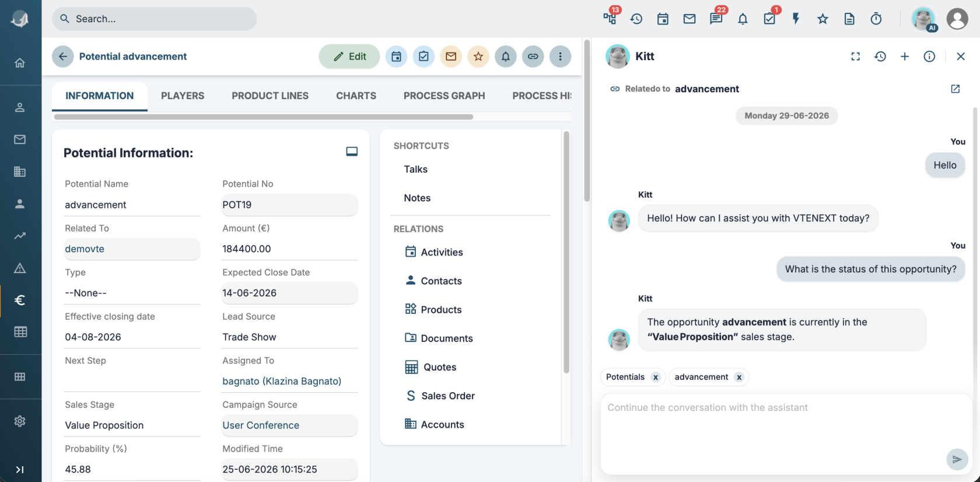Click the Potential Name advancement field
The height and width of the screenshot is (482, 980).
(132, 205)
